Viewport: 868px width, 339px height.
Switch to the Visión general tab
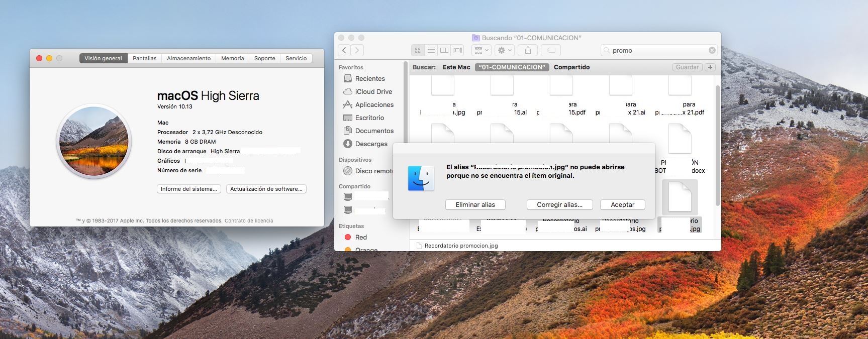tap(103, 58)
